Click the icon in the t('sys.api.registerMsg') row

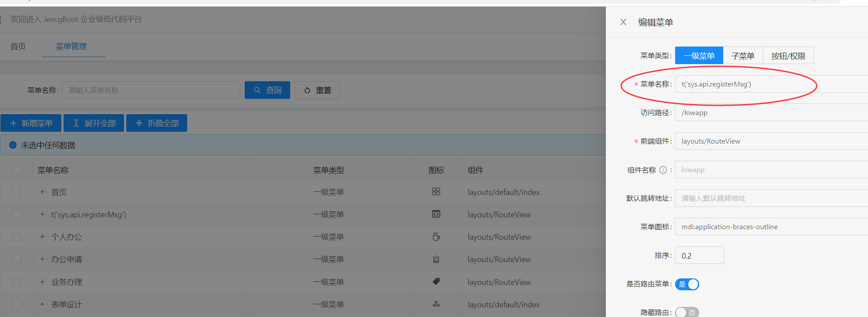436,214
